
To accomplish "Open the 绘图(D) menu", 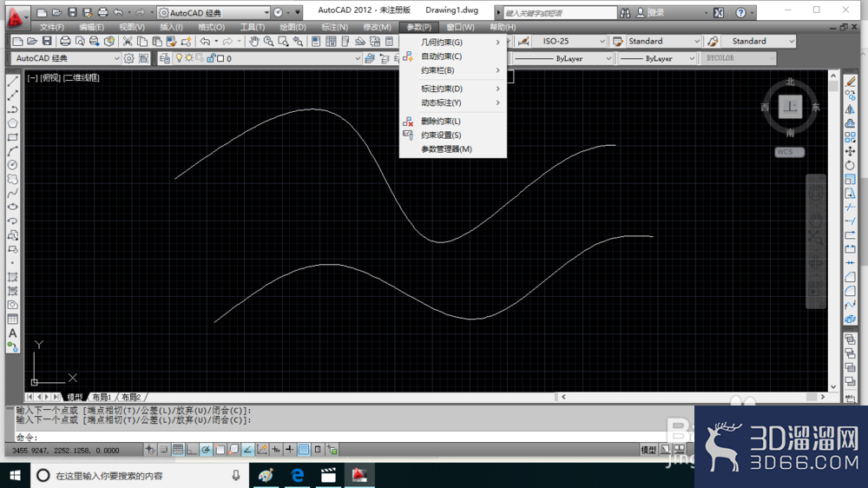I will [x=293, y=27].
